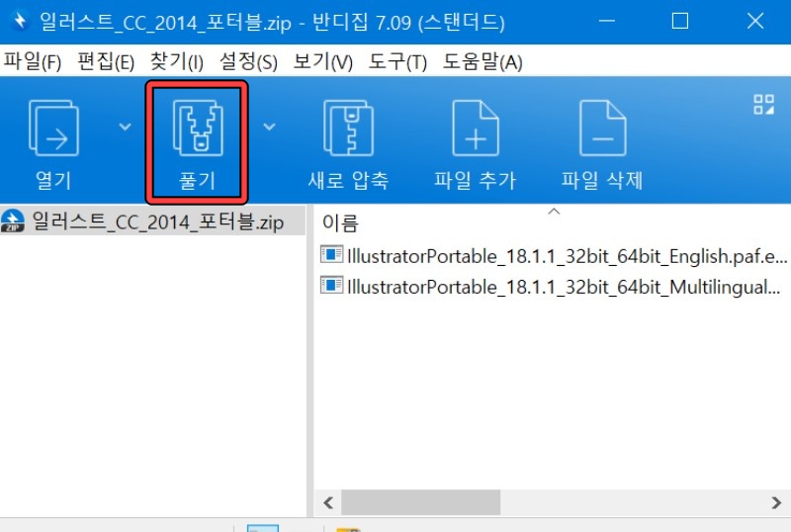Open the 보기(V) menu

coord(323,61)
